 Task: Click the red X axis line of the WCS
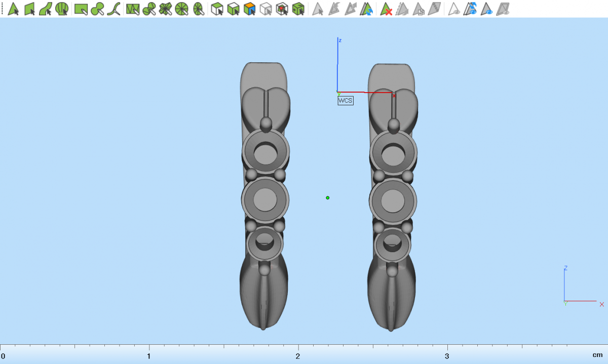[366, 92]
